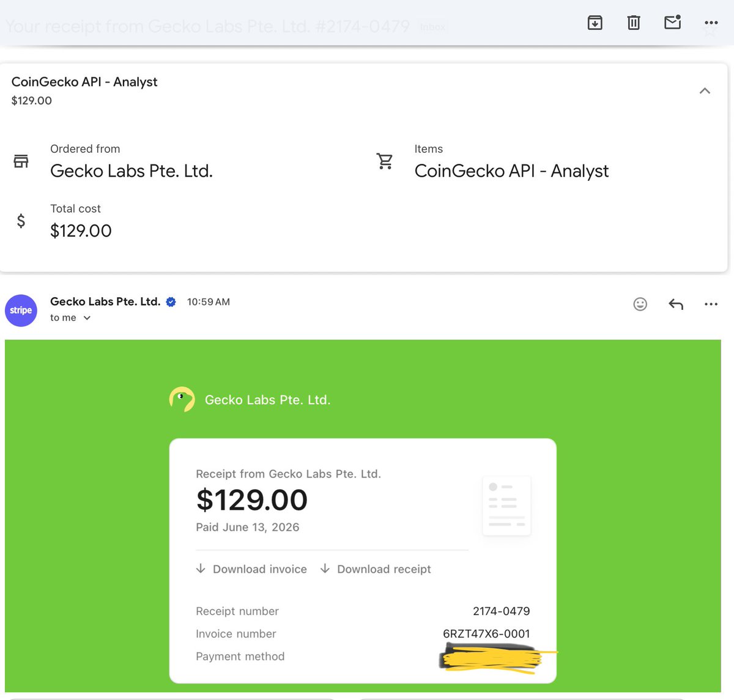Screen dimensions: 734x700
Task: Open the top toolbar more options menu
Action: (x=711, y=23)
